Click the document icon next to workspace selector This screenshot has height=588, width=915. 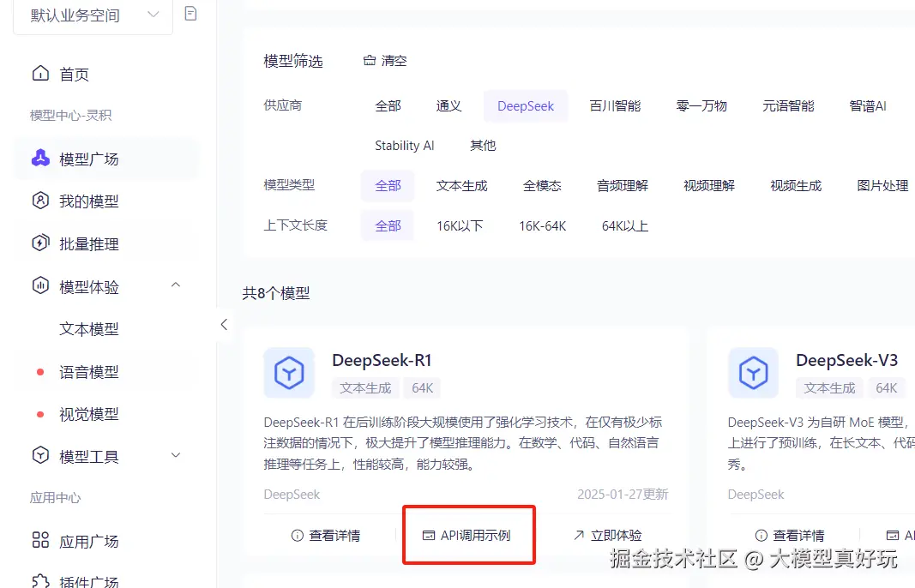[191, 14]
